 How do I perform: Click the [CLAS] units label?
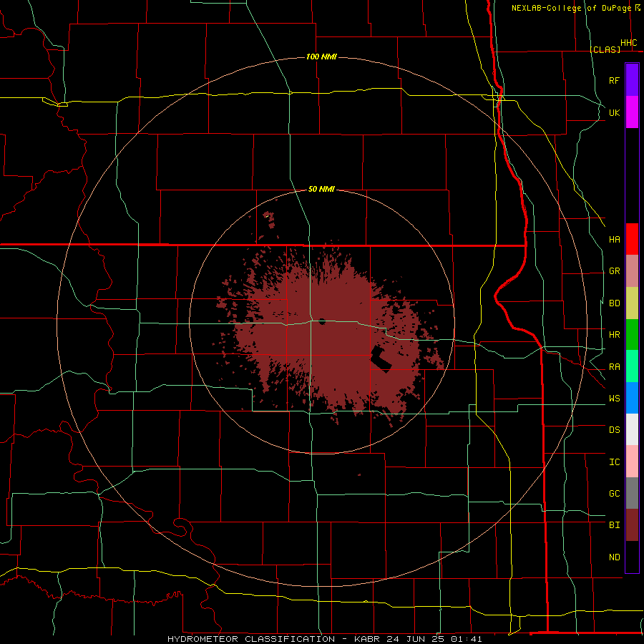point(605,49)
